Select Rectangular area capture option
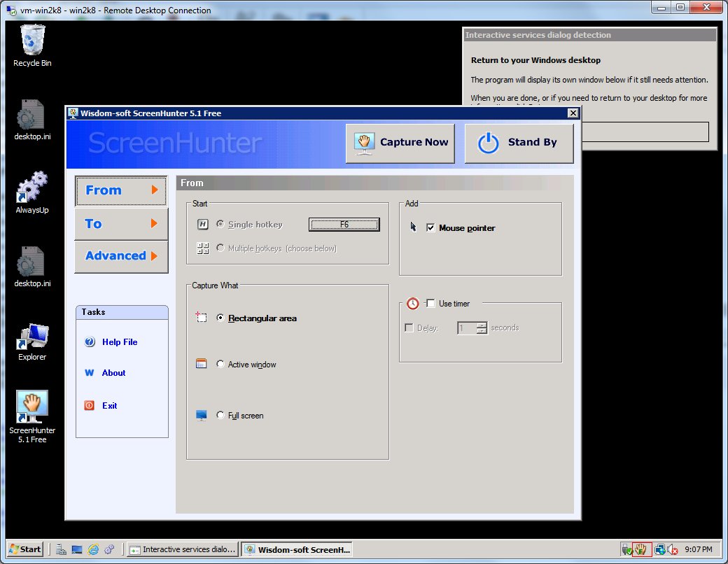Viewport: 728px width, 564px height. 220,318
